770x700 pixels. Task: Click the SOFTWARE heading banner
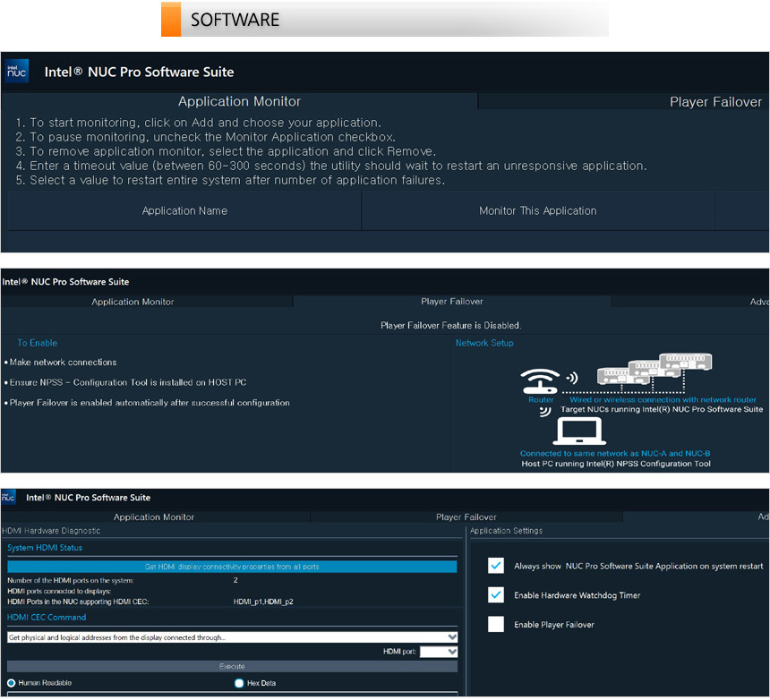pos(384,20)
